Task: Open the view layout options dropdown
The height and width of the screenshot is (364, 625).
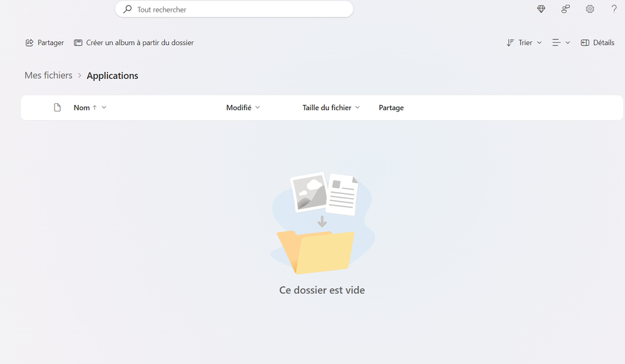Action: point(561,43)
